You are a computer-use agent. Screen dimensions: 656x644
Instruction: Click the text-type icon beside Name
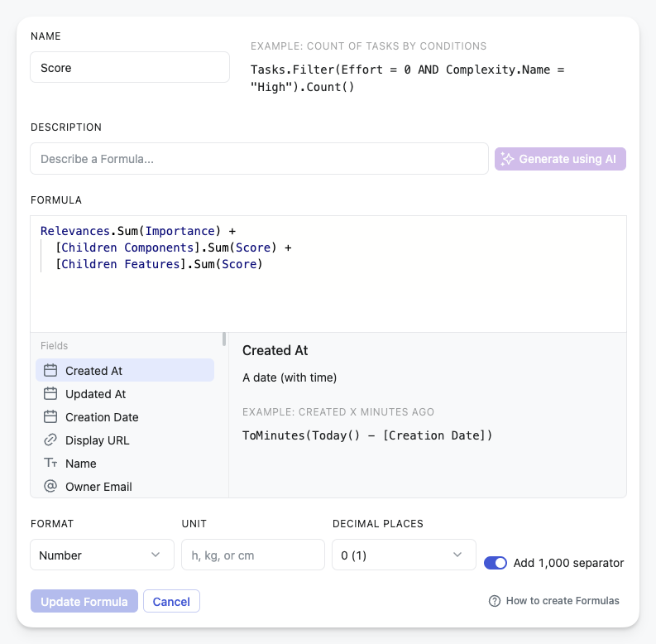50,463
